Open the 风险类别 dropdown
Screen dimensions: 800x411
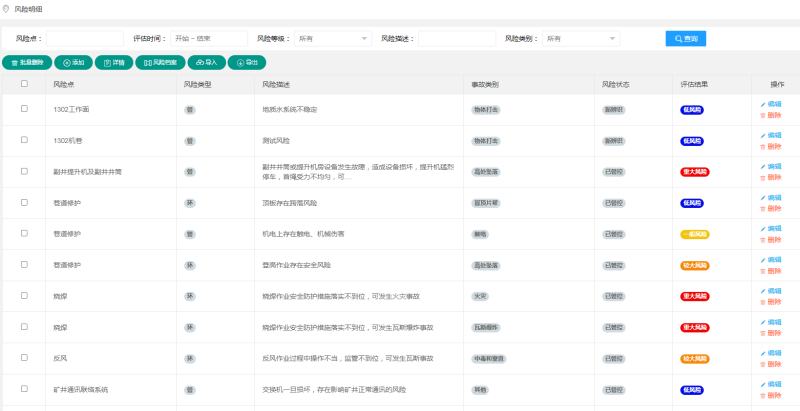pyautogui.click(x=581, y=39)
